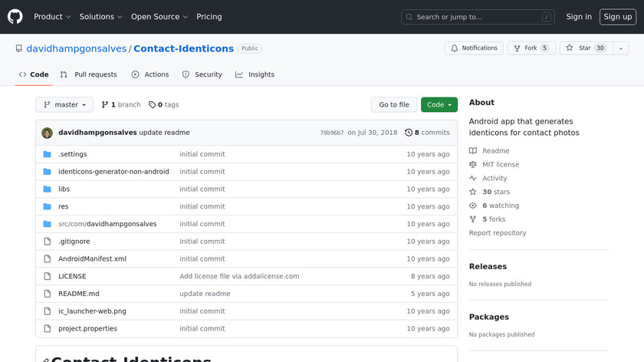Screen dimensions: 644x362
Task: Click the tag icon next to 0 tags
Action: click(153, 105)
